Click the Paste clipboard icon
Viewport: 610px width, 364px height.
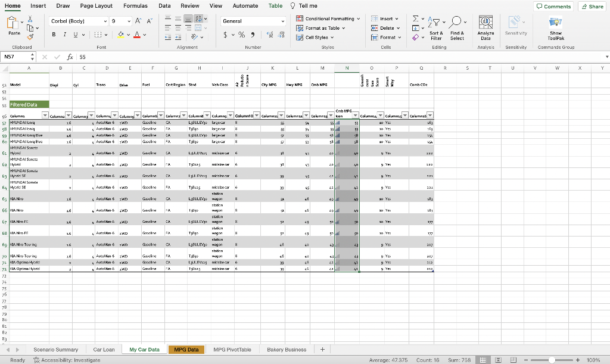pos(13,23)
